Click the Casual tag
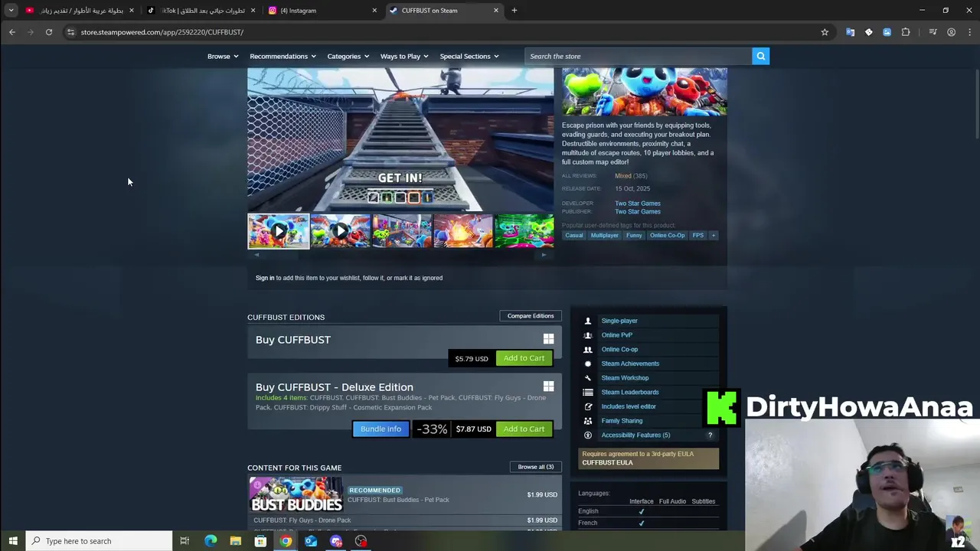Viewport: 980px width, 551px height. (x=574, y=236)
